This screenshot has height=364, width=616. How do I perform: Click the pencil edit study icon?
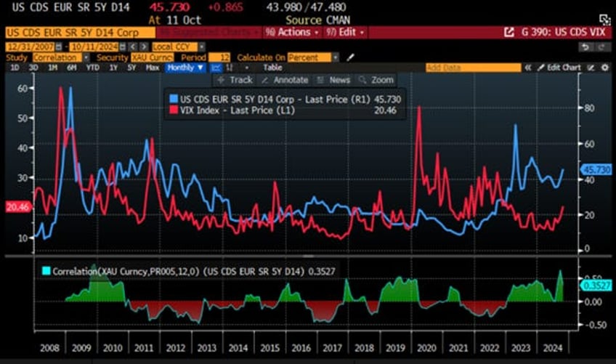350,57
